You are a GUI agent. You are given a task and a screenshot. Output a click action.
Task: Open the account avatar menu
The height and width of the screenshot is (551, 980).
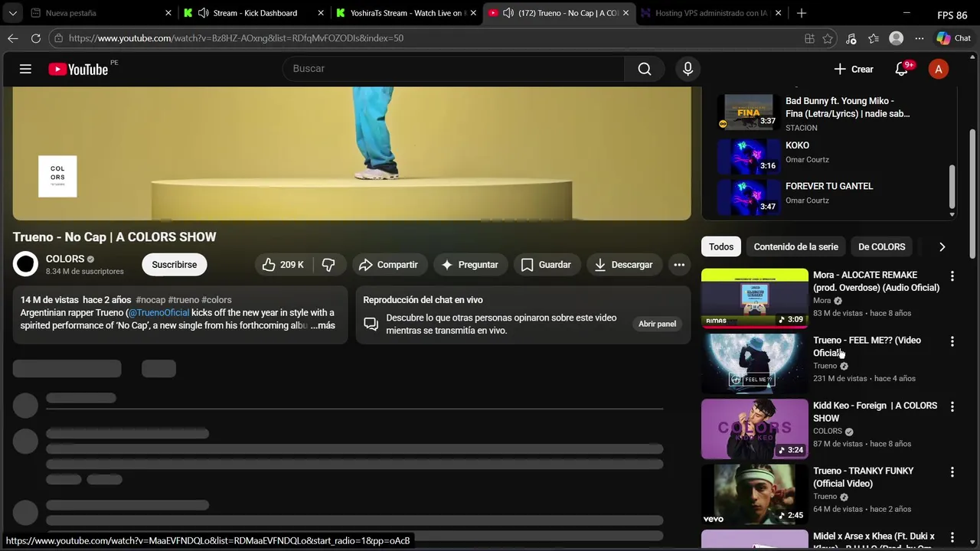click(938, 69)
